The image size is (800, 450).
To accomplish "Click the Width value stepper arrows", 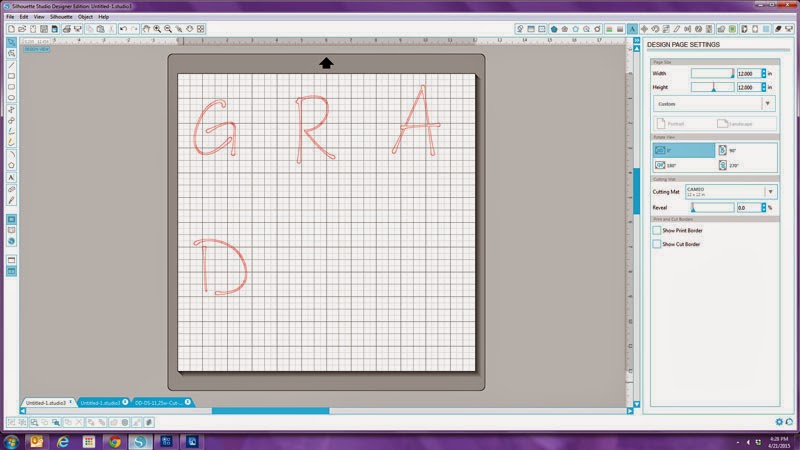I will point(764,73).
